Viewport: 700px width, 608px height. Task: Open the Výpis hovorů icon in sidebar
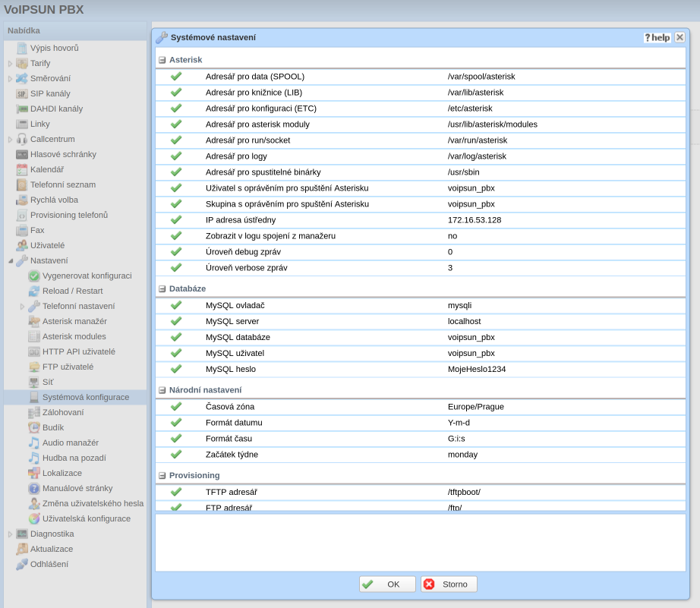[21, 49]
